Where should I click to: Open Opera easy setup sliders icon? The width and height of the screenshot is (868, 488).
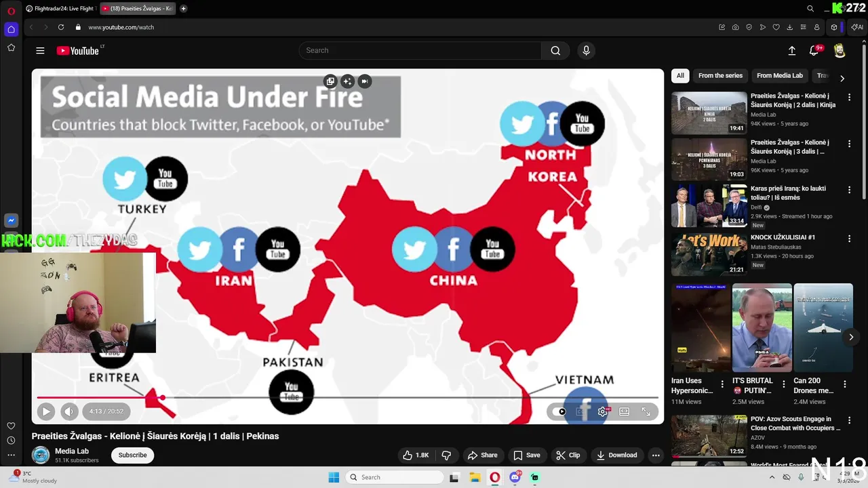pyautogui.click(x=804, y=27)
